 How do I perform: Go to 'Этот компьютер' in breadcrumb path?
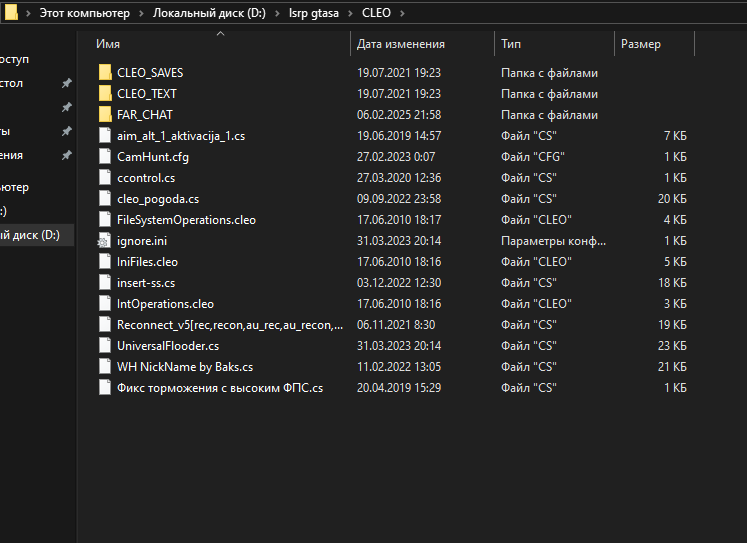pyautogui.click(x=84, y=14)
